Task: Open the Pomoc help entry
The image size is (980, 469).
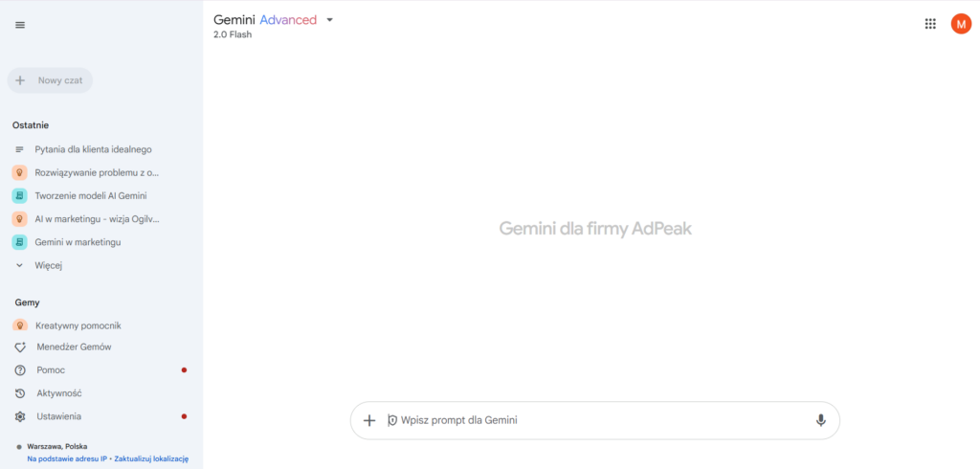Action: pos(51,370)
